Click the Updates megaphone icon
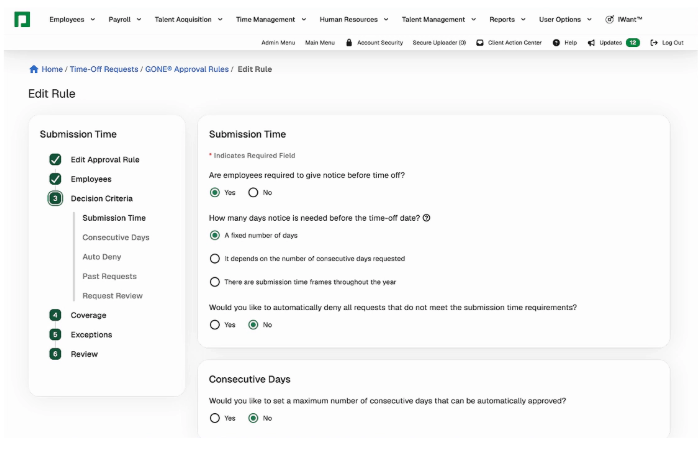Screen dimensions: 700x462 [x=591, y=43]
